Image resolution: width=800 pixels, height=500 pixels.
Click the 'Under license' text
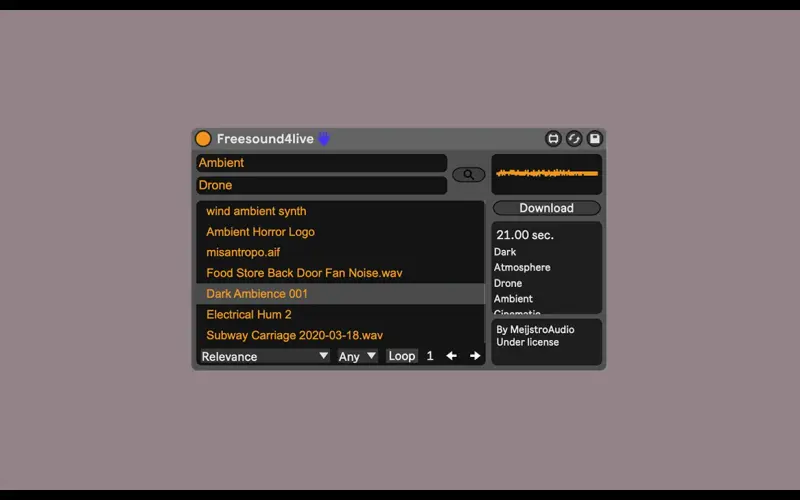[x=528, y=342]
